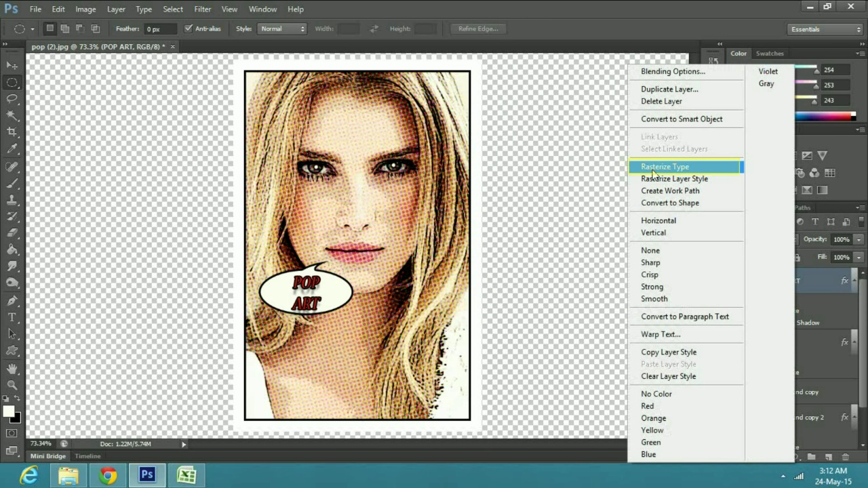Open the Essentials workspace dropdown
This screenshot has width=868, height=488.
pos(825,29)
